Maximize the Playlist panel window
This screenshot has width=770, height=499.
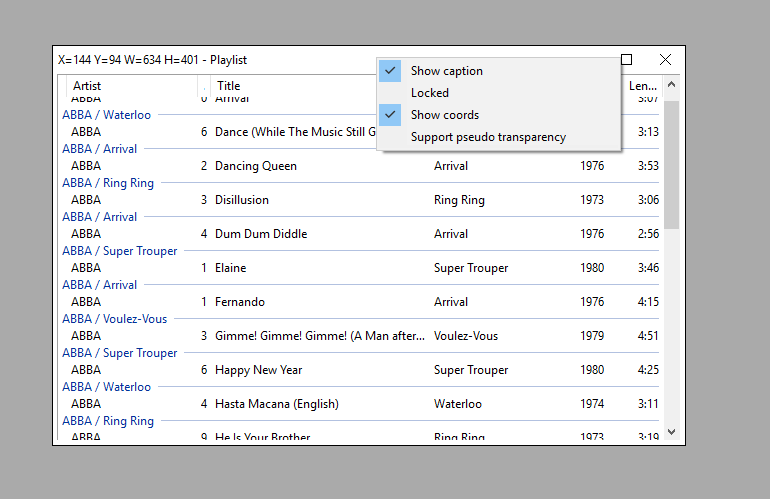627,60
